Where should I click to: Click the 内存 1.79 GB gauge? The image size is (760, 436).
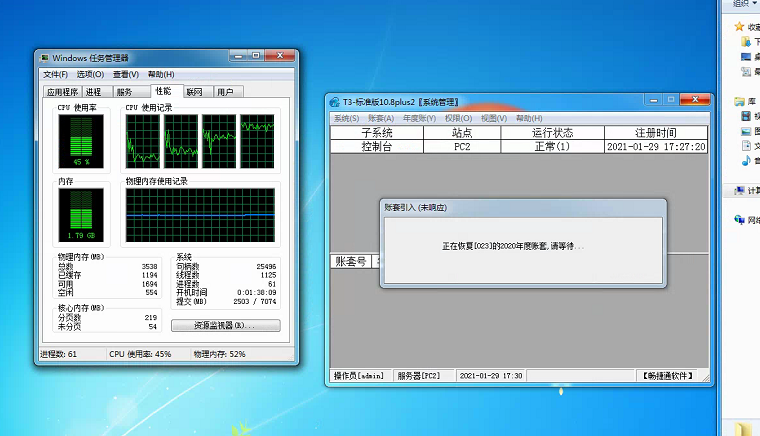coord(81,215)
